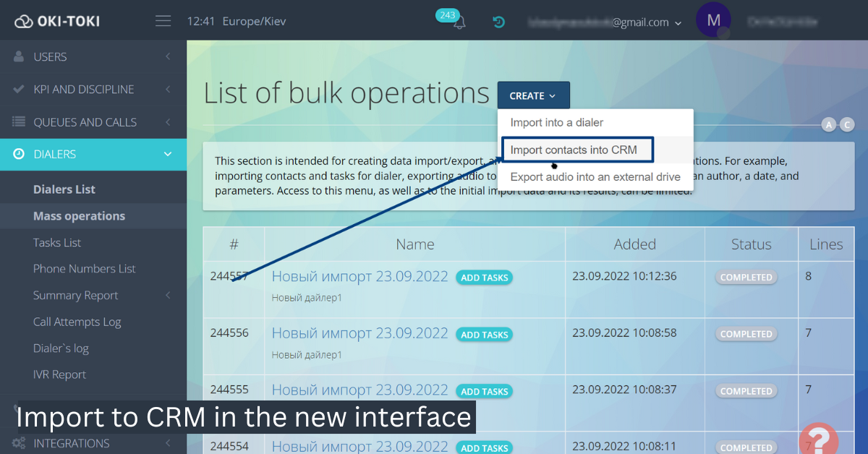Click the history refresh icon

498,22
